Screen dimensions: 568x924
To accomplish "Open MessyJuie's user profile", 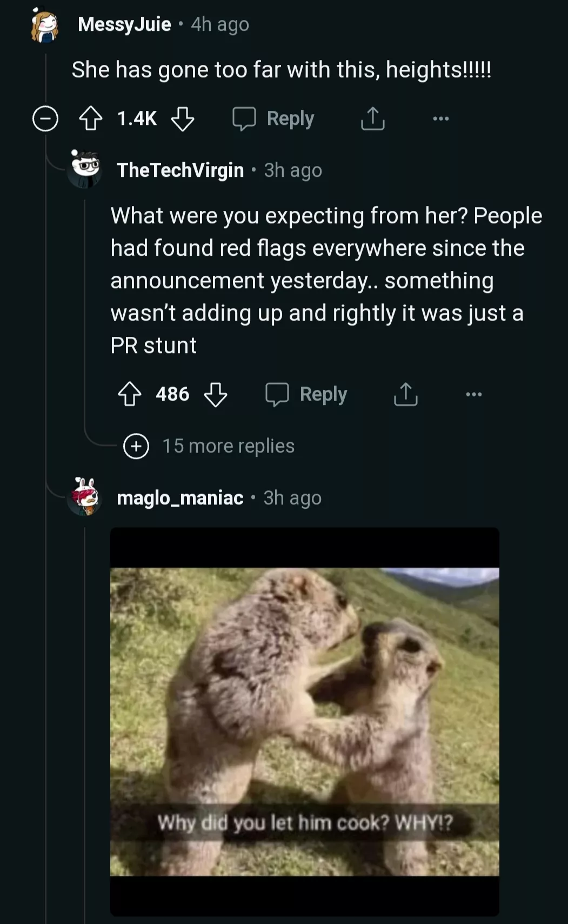I will pyautogui.click(x=124, y=24).
